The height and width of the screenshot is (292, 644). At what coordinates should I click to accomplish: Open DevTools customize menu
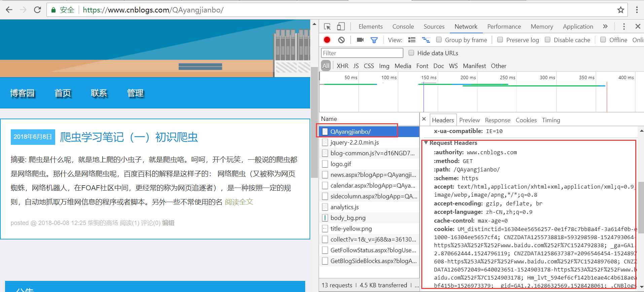[x=624, y=27]
